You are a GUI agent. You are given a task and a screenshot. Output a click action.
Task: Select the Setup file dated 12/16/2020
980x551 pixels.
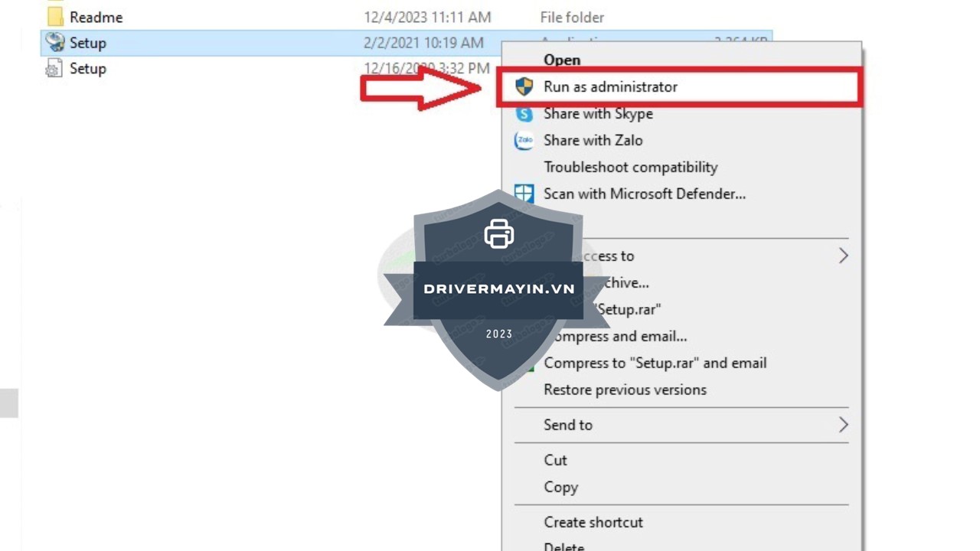[x=87, y=69]
